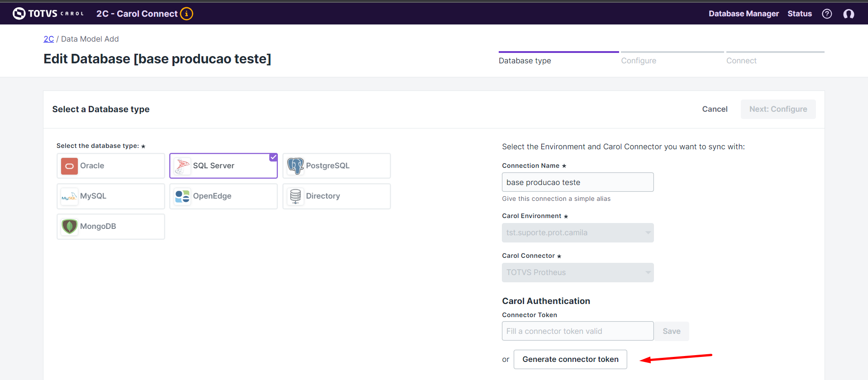Open the user profile avatar icon

tap(849, 14)
